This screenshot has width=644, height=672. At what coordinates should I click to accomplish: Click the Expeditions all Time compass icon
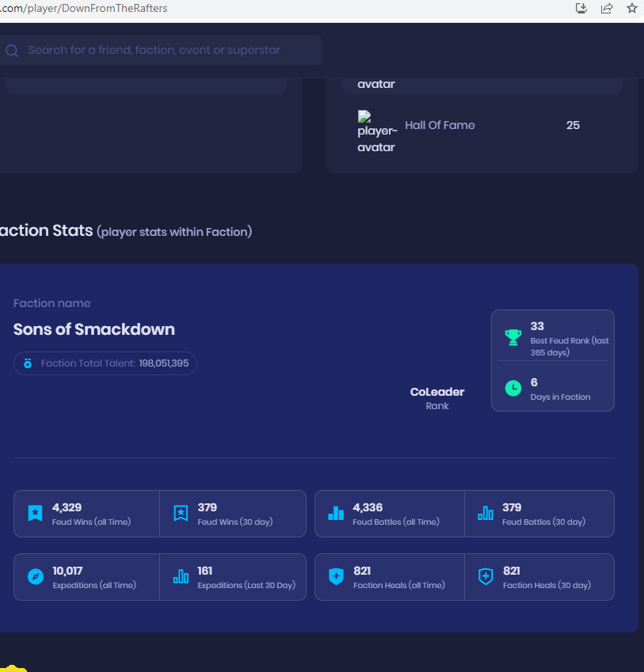[36, 576]
